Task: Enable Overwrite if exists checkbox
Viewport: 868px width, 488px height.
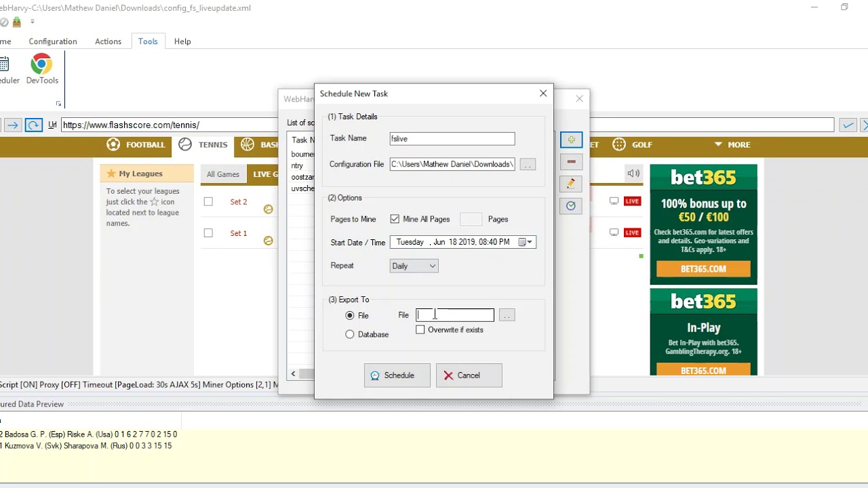Action: (x=420, y=329)
